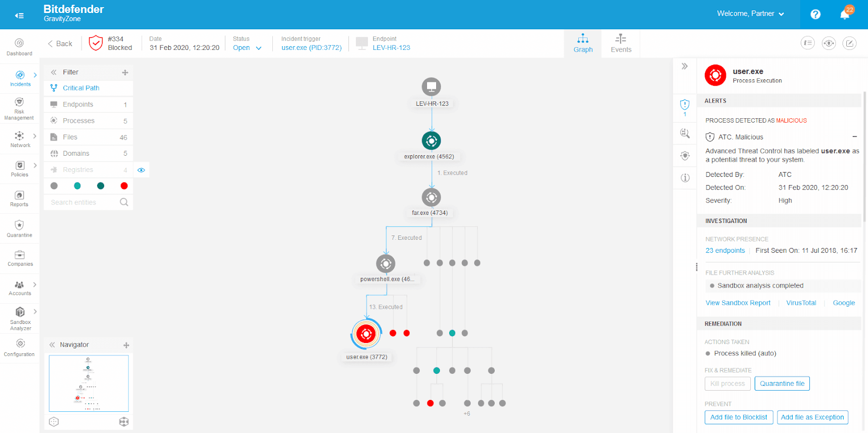Open Accounts in the sidebar

pos(20,288)
